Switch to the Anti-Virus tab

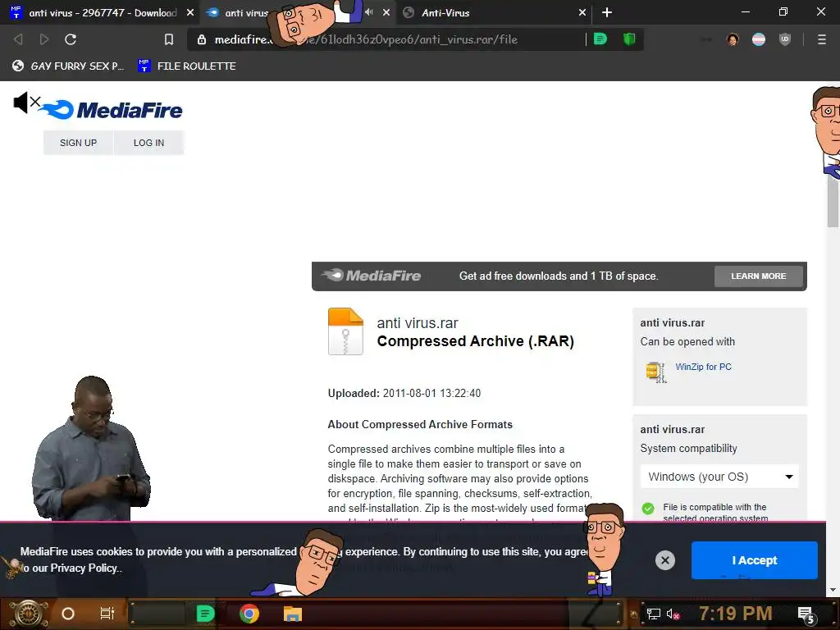(445, 12)
